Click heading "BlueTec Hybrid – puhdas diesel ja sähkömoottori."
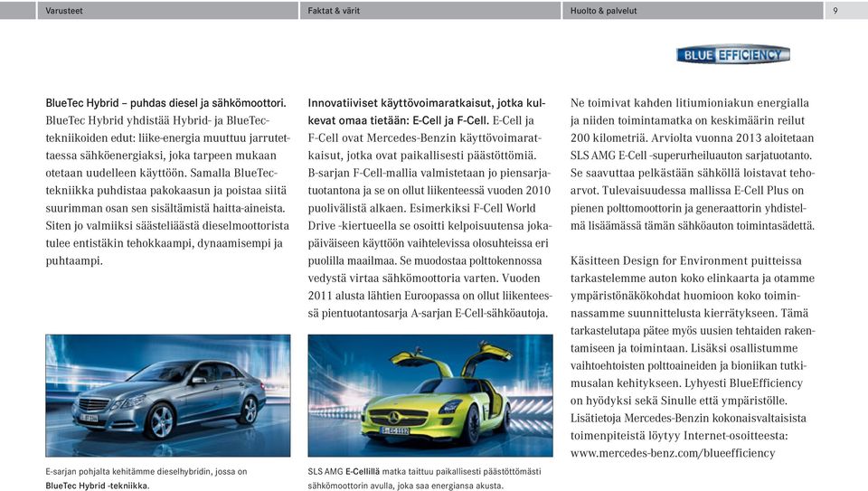Image resolution: width=868 pixels, height=491 pixels. coord(165,103)
